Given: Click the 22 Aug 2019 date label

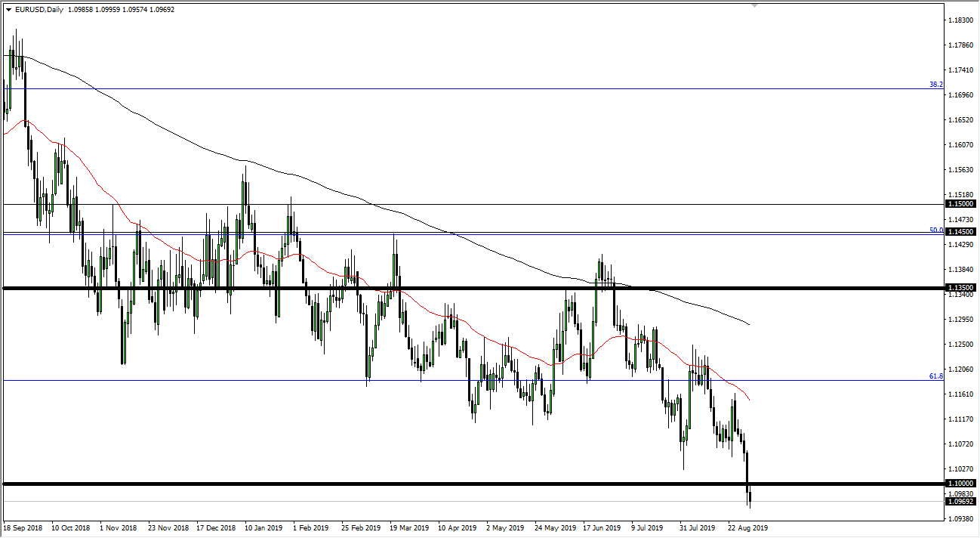Looking at the screenshot, I should click(x=747, y=528).
